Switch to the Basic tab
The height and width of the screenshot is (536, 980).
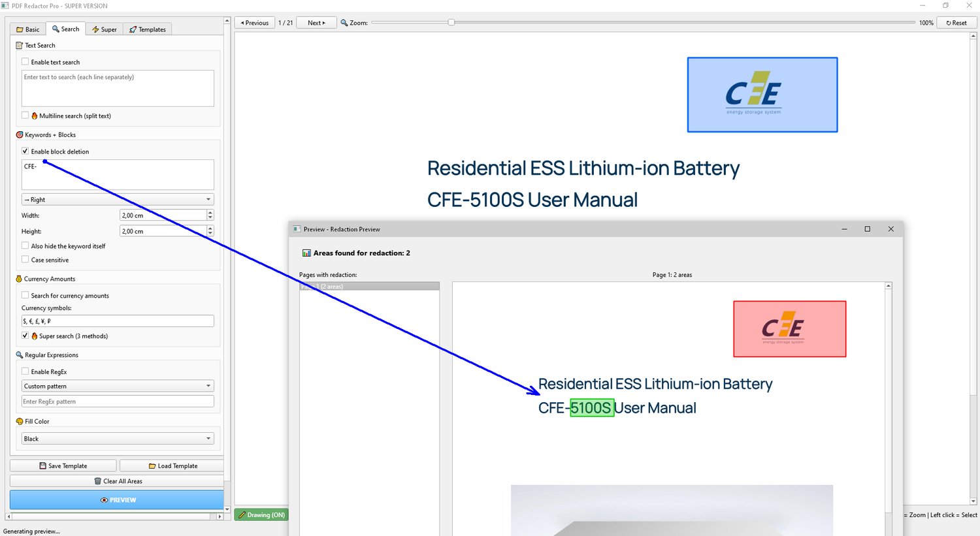point(28,29)
